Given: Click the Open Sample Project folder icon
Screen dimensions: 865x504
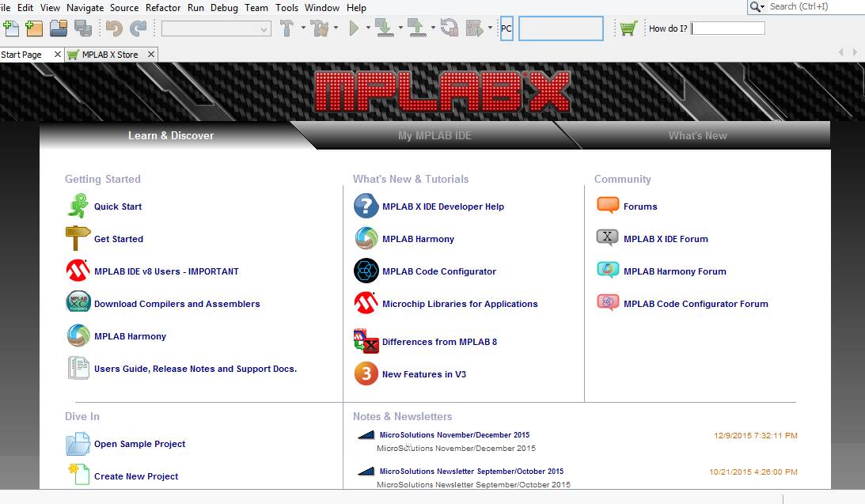Looking at the screenshot, I should coord(78,444).
